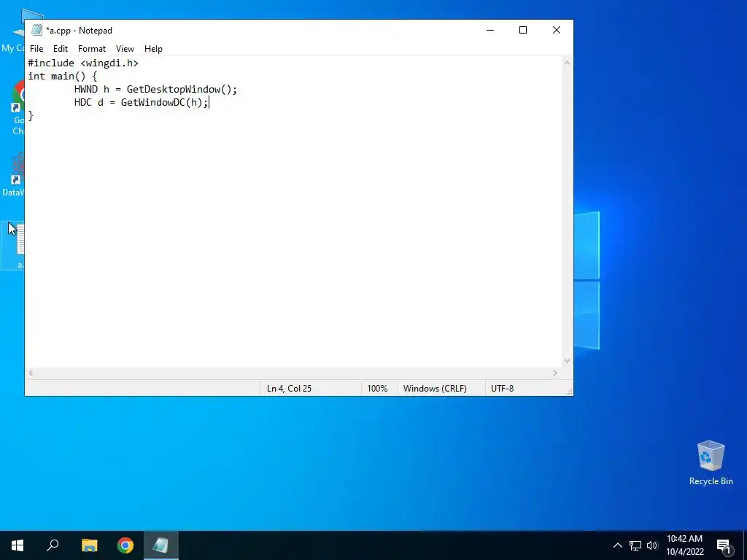Screen dimensions: 747x560
Task: Open the Format menu
Action: coord(91,49)
